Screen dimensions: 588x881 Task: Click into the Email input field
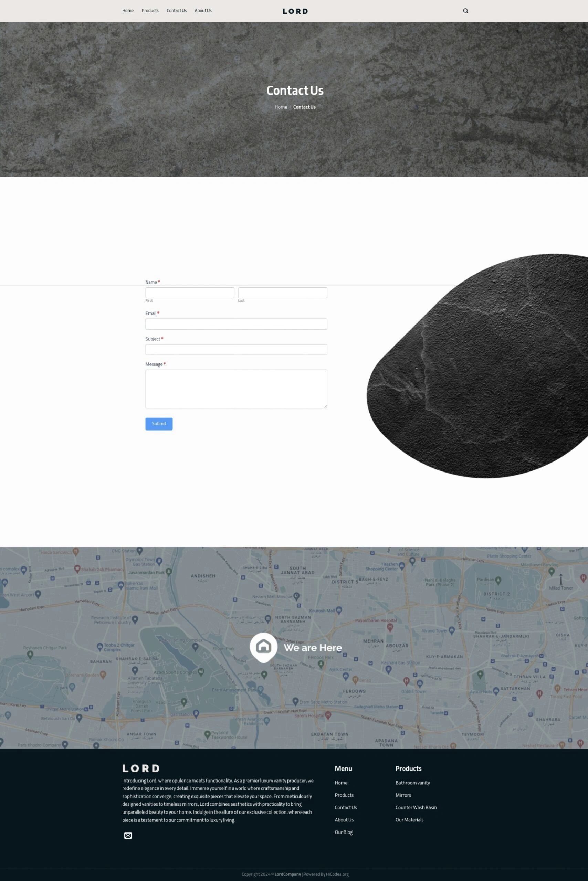[x=236, y=324]
